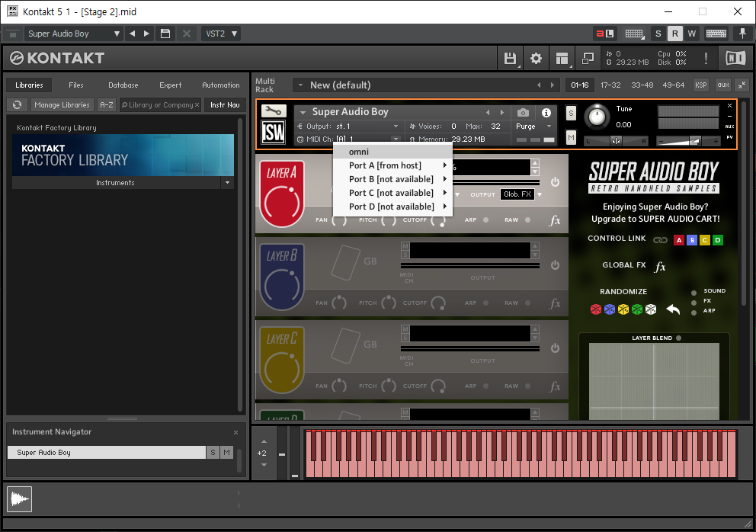Open the Kontakt save/files menu icon

tap(510, 59)
